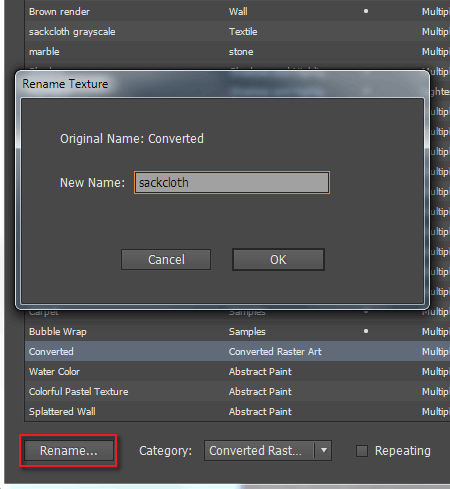
Task: Expand the Category dropdown arrow
Action: (323, 451)
